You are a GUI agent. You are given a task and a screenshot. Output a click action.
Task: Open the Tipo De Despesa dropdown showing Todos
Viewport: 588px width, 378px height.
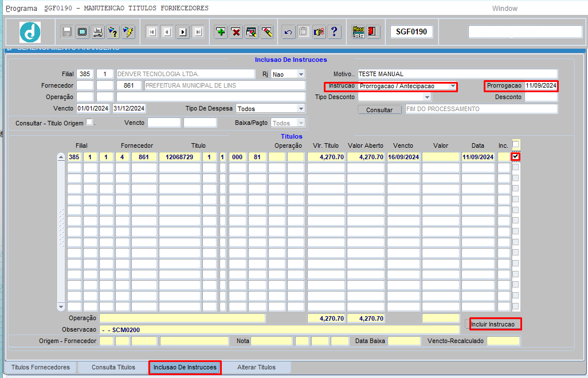tap(301, 109)
